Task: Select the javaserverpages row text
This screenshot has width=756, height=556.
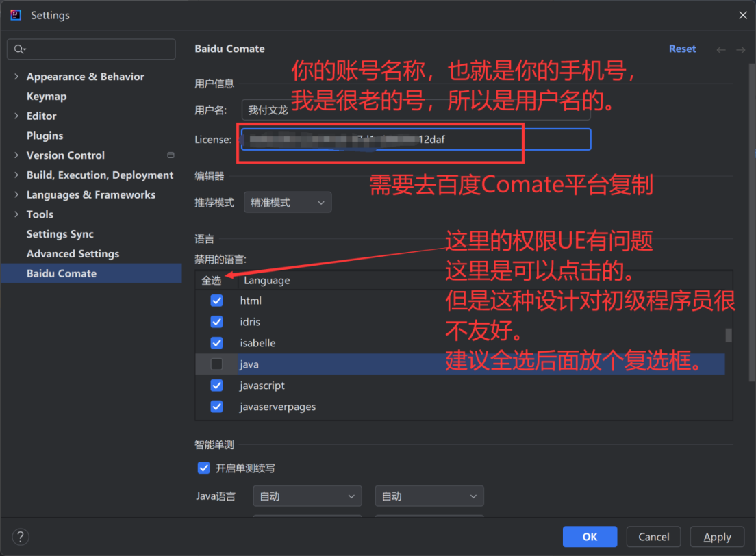Action: (x=278, y=407)
